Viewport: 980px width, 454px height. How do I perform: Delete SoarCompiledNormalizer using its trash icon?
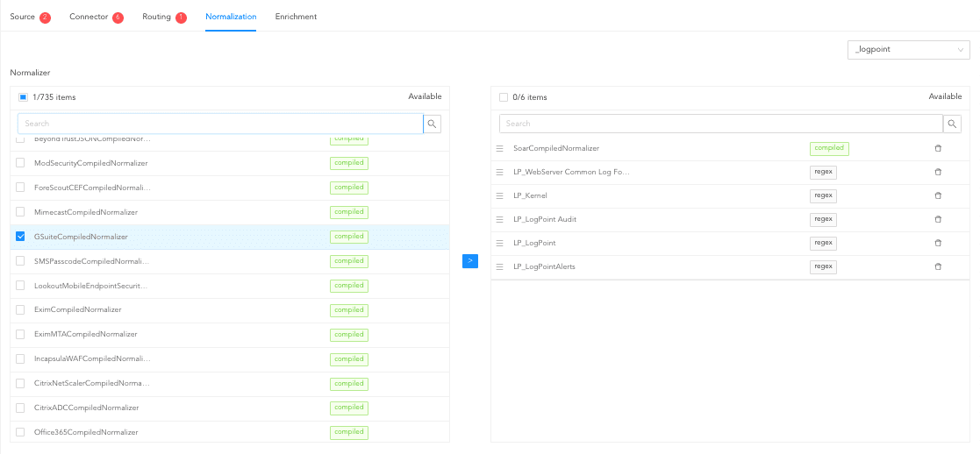coord(937,149)
